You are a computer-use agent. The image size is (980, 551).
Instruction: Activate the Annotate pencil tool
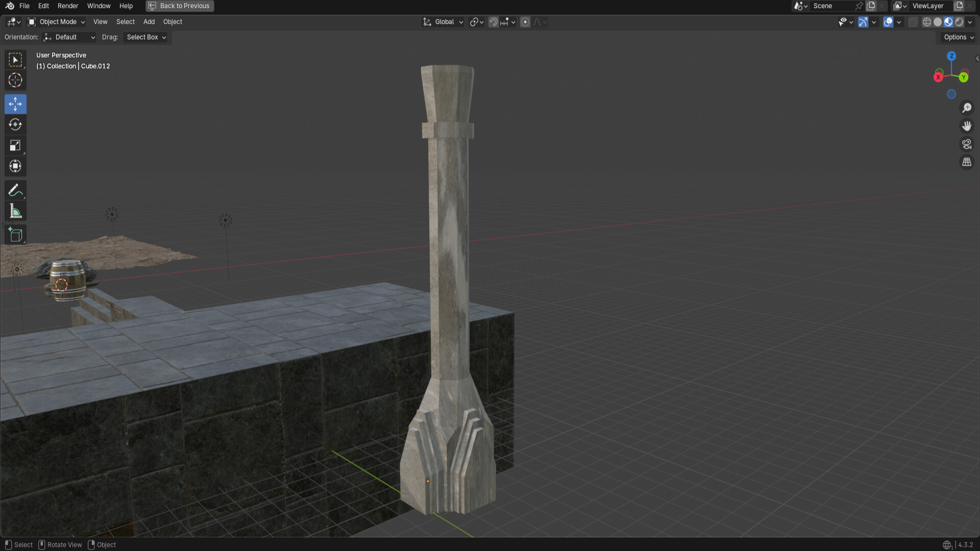click(15, 190)
